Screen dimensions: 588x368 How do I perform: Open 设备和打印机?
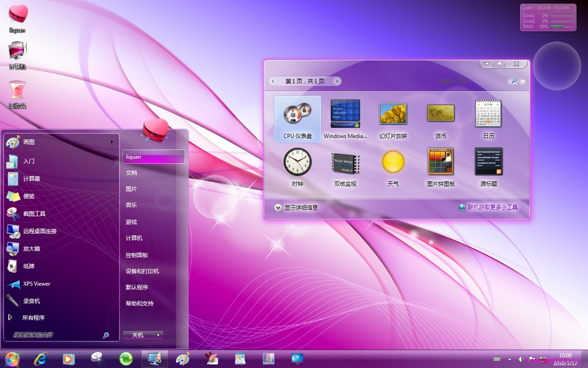(x=154, y=271)
